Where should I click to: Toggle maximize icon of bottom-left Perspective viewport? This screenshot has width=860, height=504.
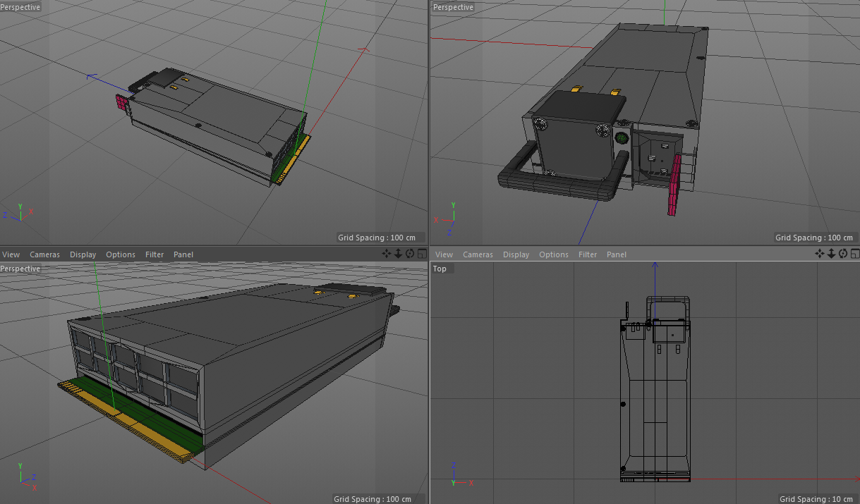(422, 254)
